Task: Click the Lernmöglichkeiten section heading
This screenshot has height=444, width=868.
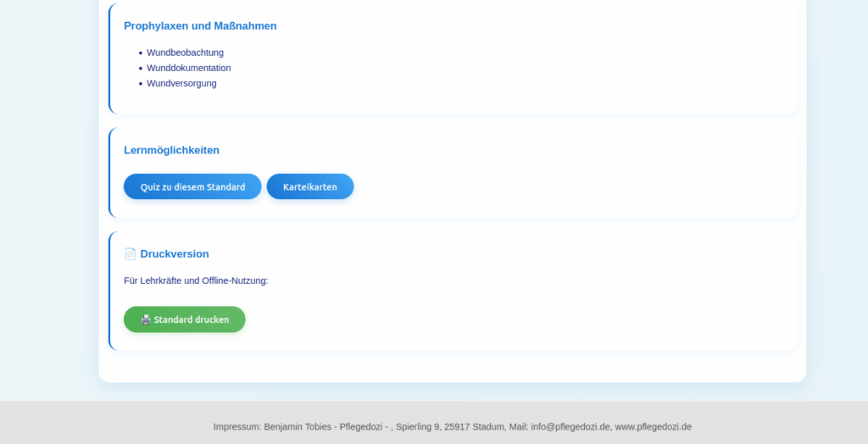Action: (171, 150)
